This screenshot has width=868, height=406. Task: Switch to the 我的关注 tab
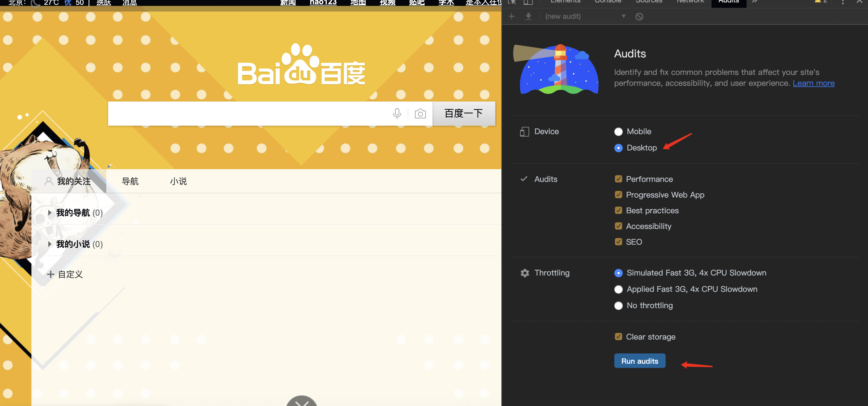click(x=69, y=181)
